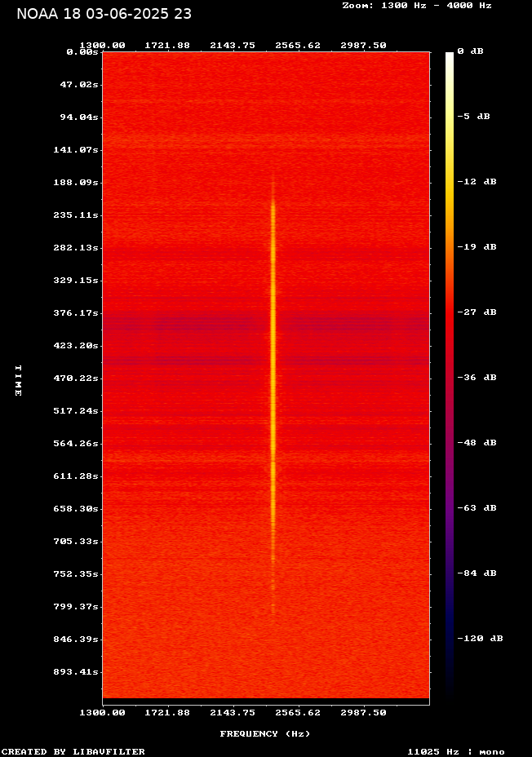Click the '-36 dB' color scale label
The width and height of the screenshot is (532, 757).
point(477,378)
